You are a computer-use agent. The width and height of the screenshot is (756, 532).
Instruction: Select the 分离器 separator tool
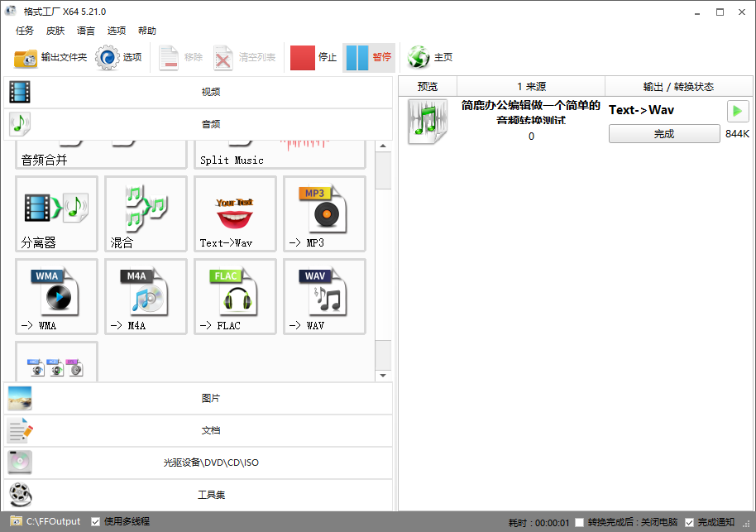57,213
